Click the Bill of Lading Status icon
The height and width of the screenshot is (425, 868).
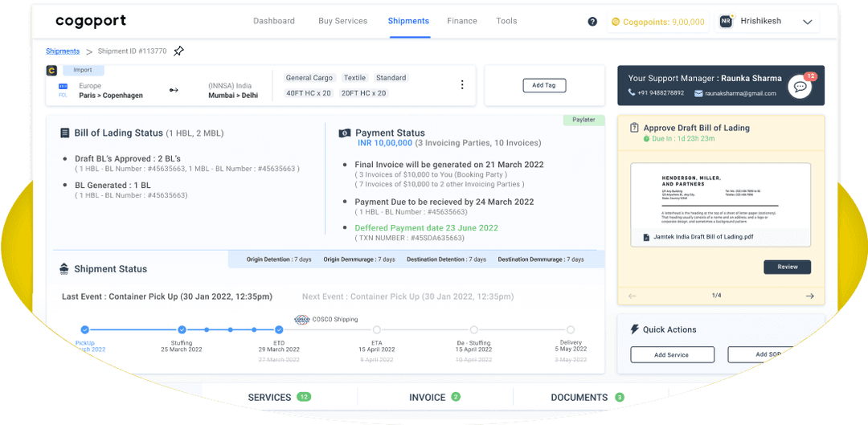[x=64, y=133]
